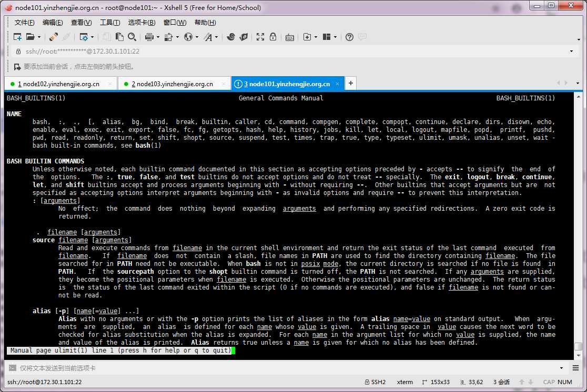Image resolution: width=587 pixels, height=392 pixels.
Task: Open the 窗口(W) menu
Action: (x=175, y=23)
